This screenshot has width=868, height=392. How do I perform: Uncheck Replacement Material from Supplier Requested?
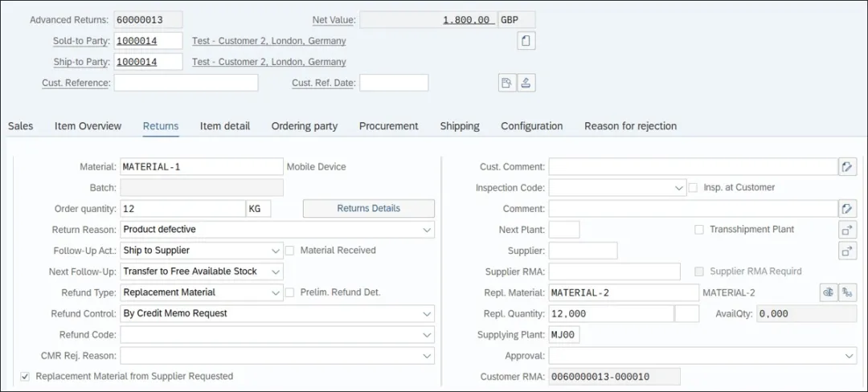click(x=26, y=376)
